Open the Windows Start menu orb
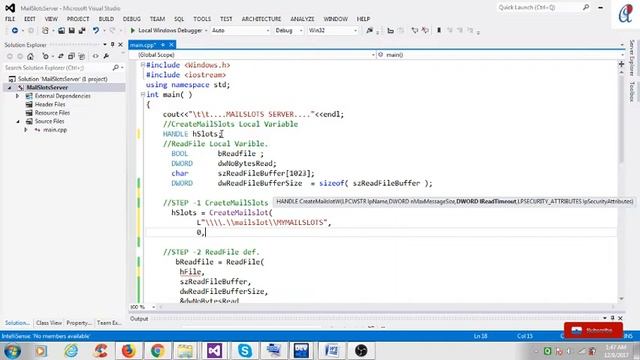Image resolution: width=640 pixels, height=360 pixels. coord(13,351)
